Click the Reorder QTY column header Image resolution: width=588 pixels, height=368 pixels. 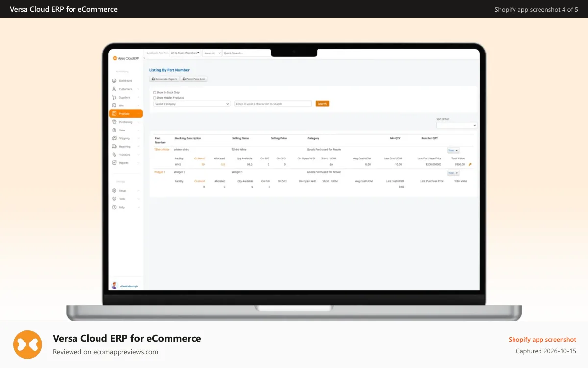[x=429, y=138]
